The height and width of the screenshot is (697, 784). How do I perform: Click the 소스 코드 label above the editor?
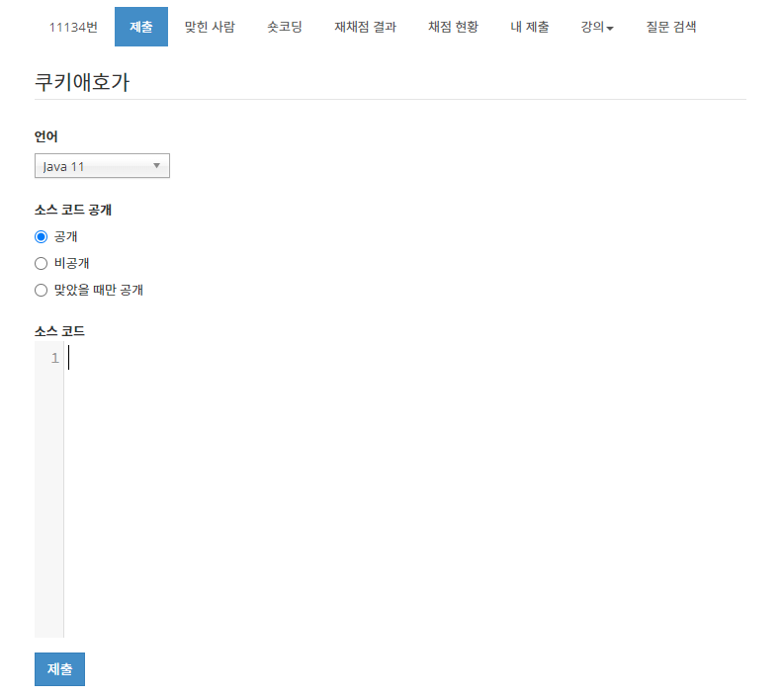[x=59, y=331]
